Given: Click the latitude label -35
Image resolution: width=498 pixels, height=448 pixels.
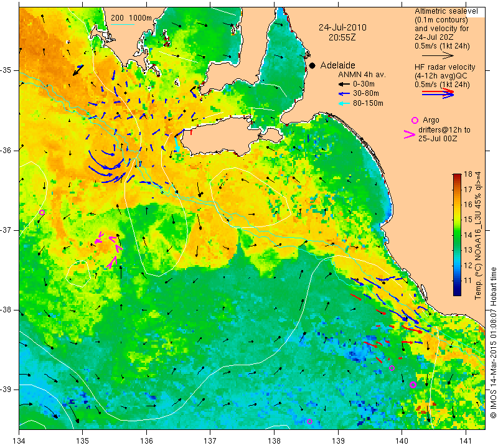Looking at the screenshot, I should (x=6, y=70).
